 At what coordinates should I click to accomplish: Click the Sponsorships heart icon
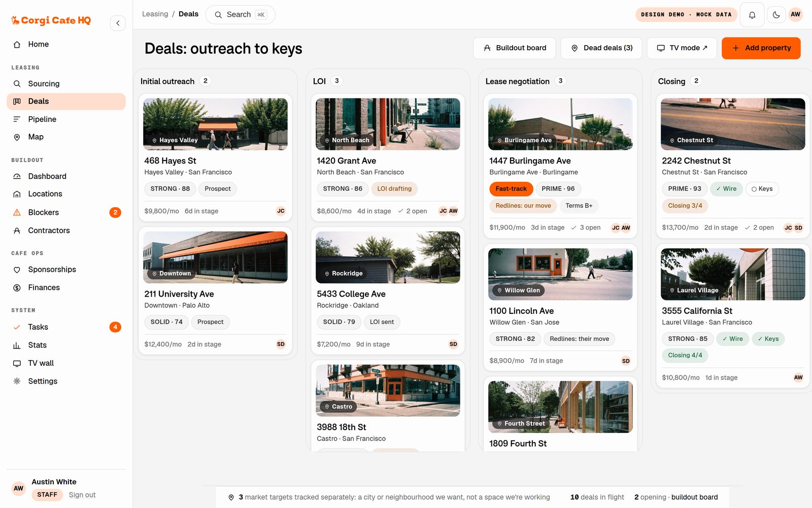coord(17,270)
